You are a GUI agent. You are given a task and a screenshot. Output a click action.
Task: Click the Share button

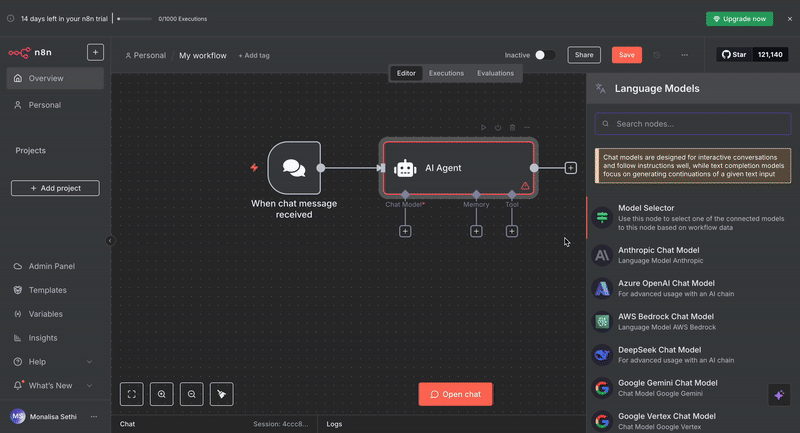click(584, 55)
